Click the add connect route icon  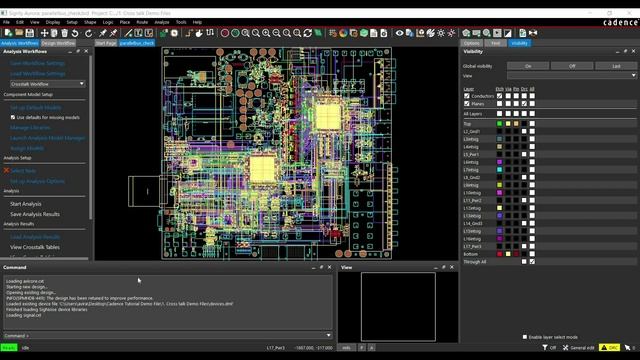(x=189, y=33)
